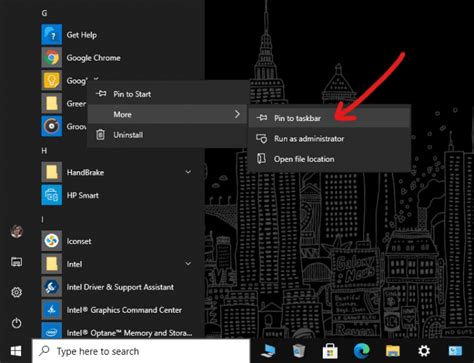Click the user account avatar
This screenshot has height=363, width=474.
tap(17, 231)
